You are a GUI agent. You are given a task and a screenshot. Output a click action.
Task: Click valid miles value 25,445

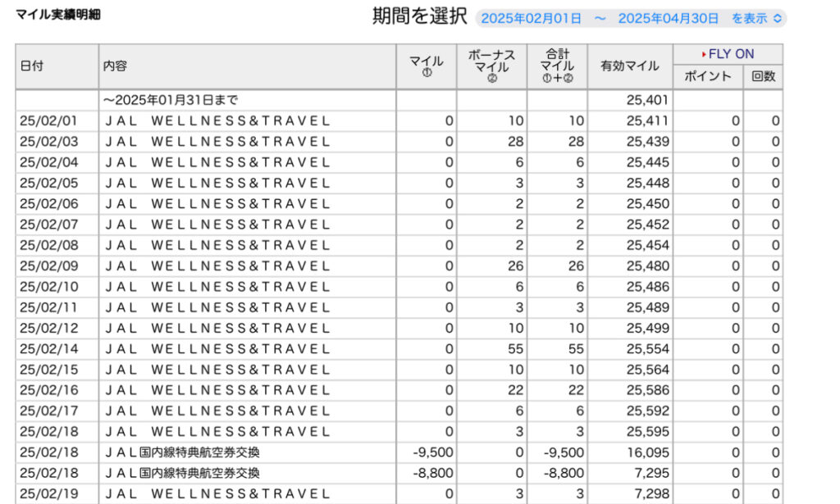click(x=648, y=162)
